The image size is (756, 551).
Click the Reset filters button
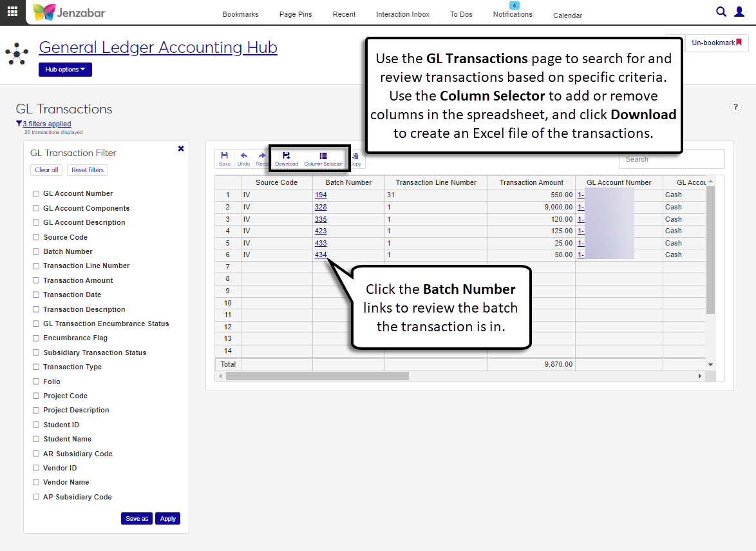pyautogui.click(x=88, y=170)
